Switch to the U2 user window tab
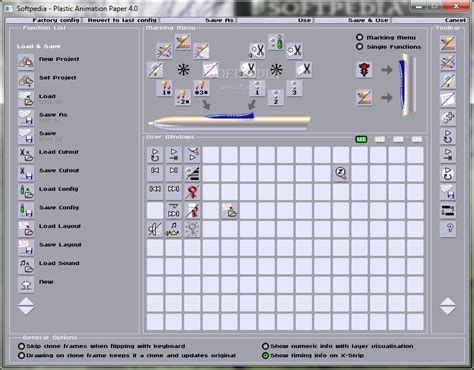Image resolution: width=474 pixels, height=370 pixels. 380,139
